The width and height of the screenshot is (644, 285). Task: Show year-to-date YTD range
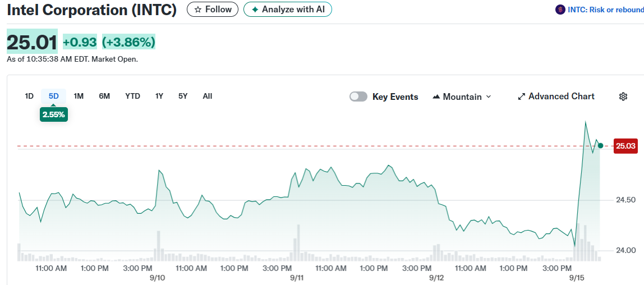pos(132,96)
